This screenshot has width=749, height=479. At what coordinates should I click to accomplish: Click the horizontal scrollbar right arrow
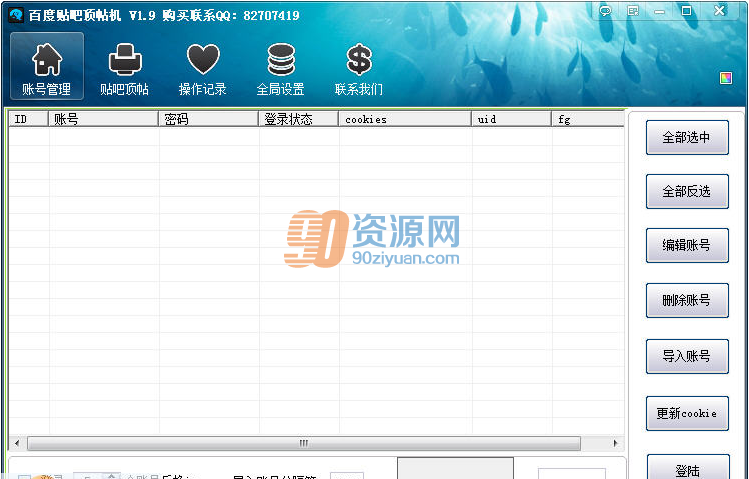pyautogui.click(x=616, y=443)
